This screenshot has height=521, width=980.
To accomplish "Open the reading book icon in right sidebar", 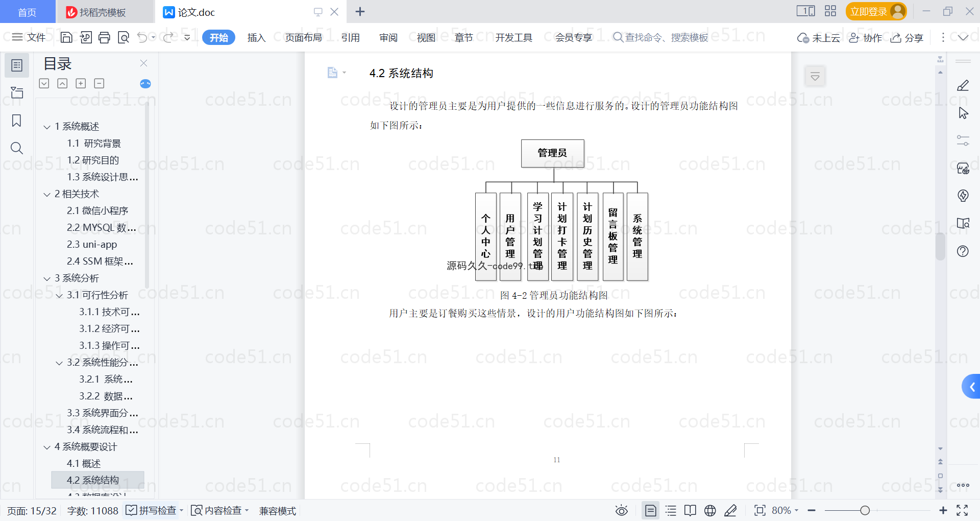I will click(x=963, y=223).
